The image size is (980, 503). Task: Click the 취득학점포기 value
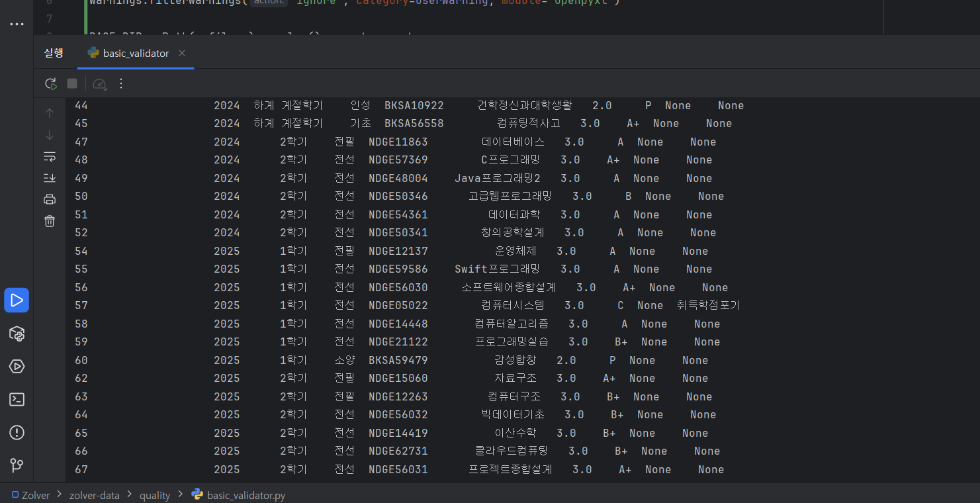tap(708, 306)
